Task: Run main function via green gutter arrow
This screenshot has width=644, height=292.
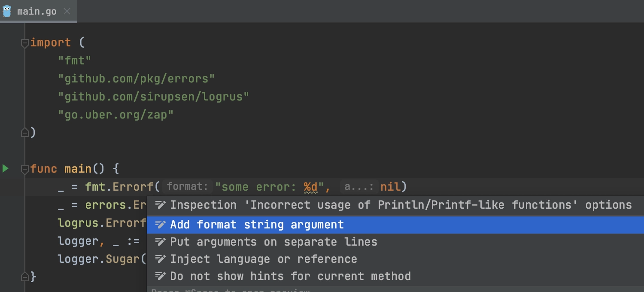Action: pyautogui.click(x=6, y=168)
